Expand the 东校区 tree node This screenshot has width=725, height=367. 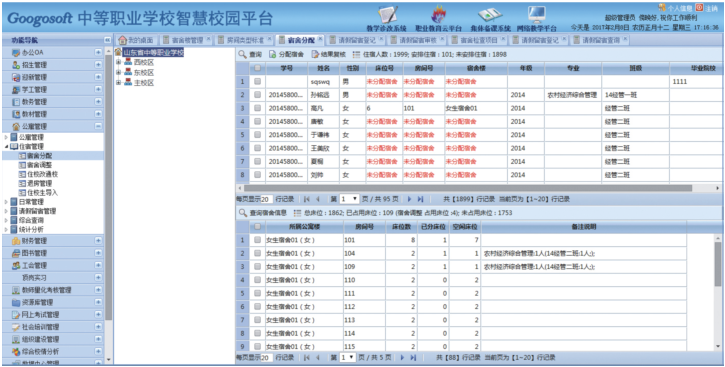118,73
